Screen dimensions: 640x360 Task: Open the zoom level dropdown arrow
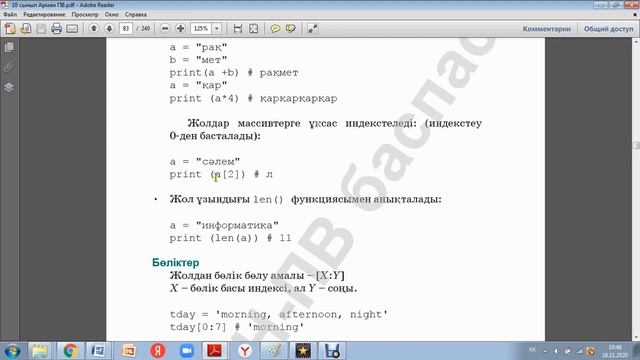217,29
